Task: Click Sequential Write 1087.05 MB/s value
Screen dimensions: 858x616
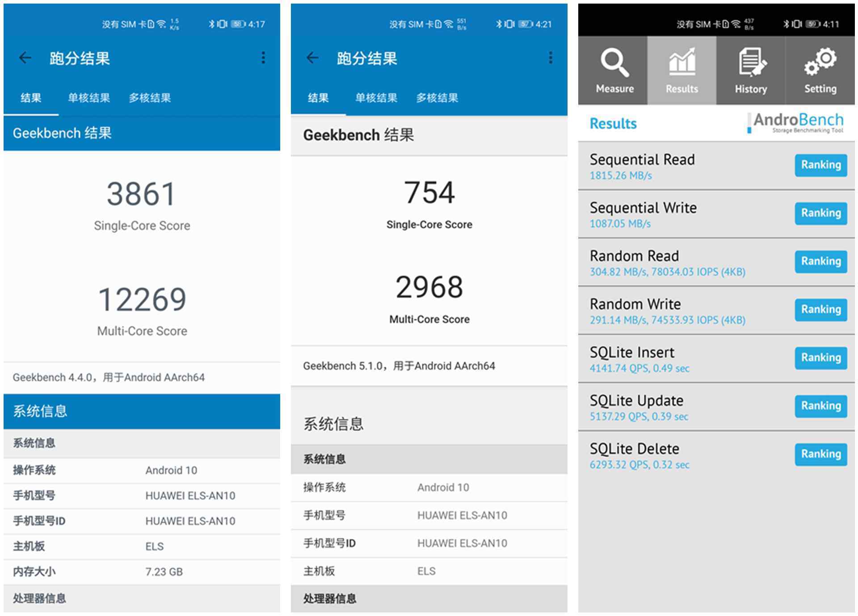Action: 620,224
